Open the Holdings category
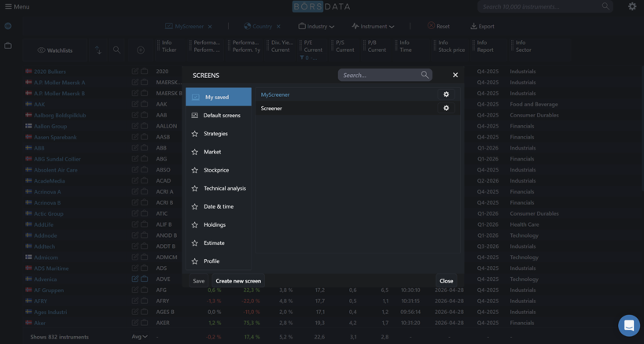The height and width of the screenshot is (344, 644). [x=219, y=225]
